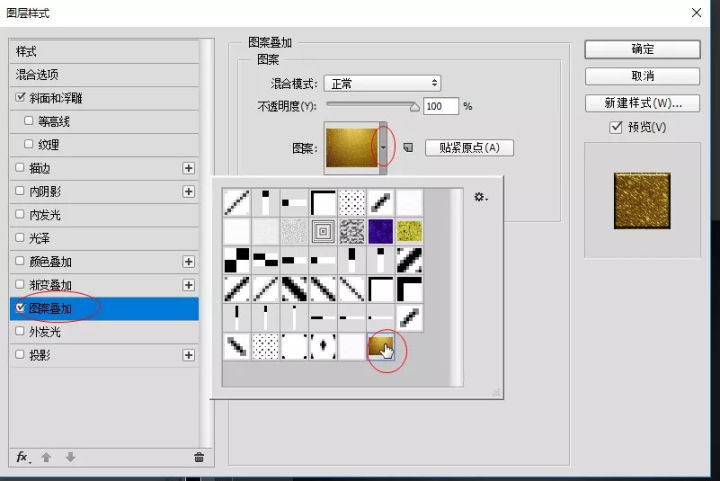The height and width of the screenshot is (481, 720).
Task: Open the pattern picker gear menu
Action: (x=480, y=198)
